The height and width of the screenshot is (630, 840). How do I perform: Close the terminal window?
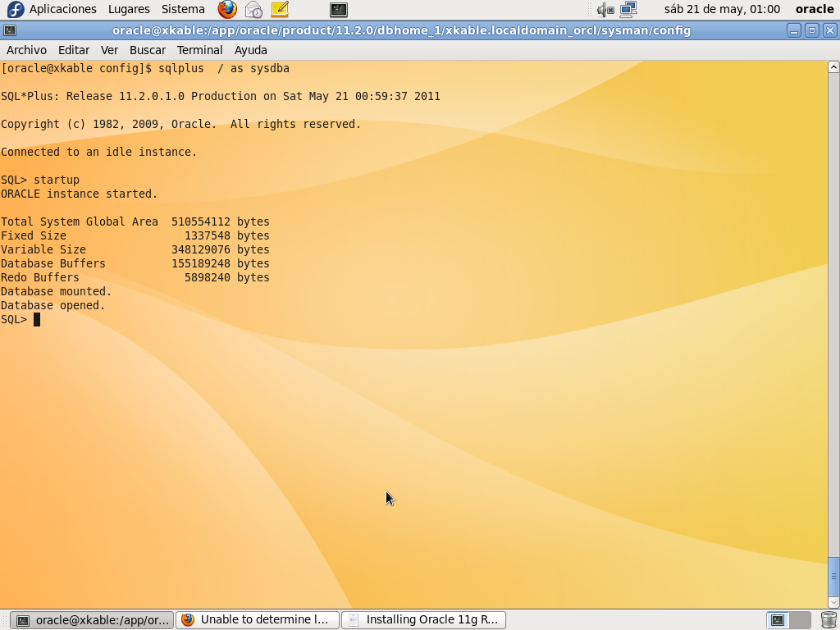pyautogui.click(x=829, y=30)
